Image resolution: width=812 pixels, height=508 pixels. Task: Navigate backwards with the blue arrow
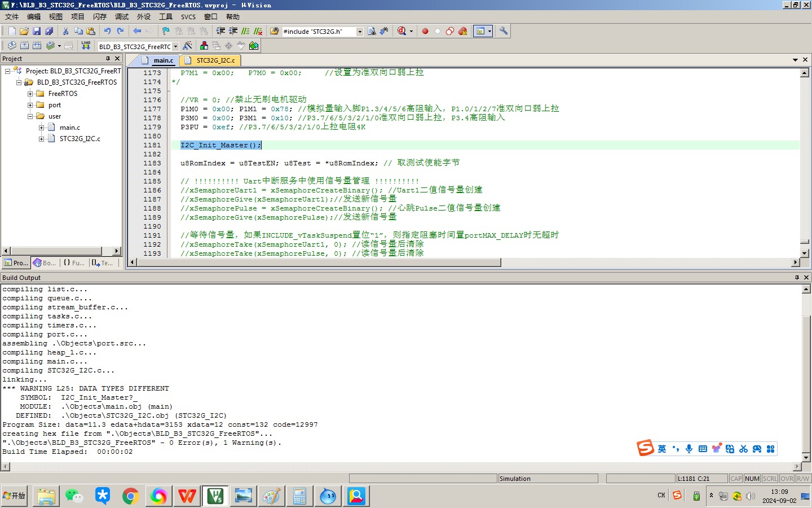pos(137,32)
